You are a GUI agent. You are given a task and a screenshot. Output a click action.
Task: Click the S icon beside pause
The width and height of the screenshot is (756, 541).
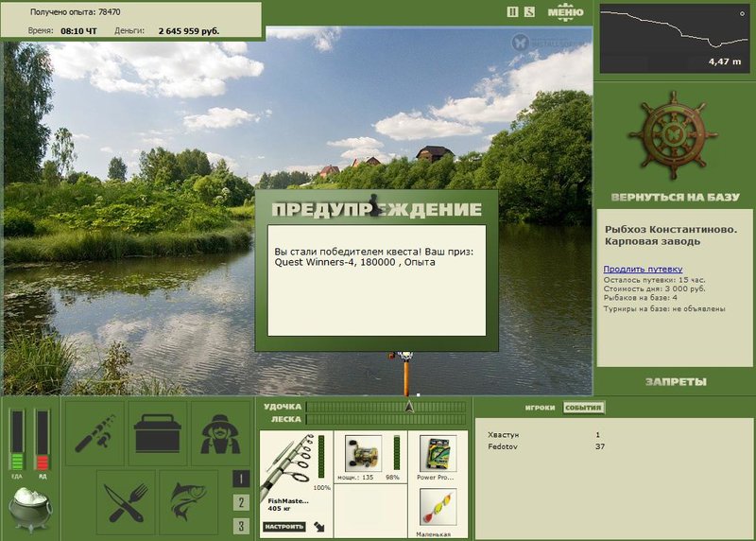tap(529, 12)
